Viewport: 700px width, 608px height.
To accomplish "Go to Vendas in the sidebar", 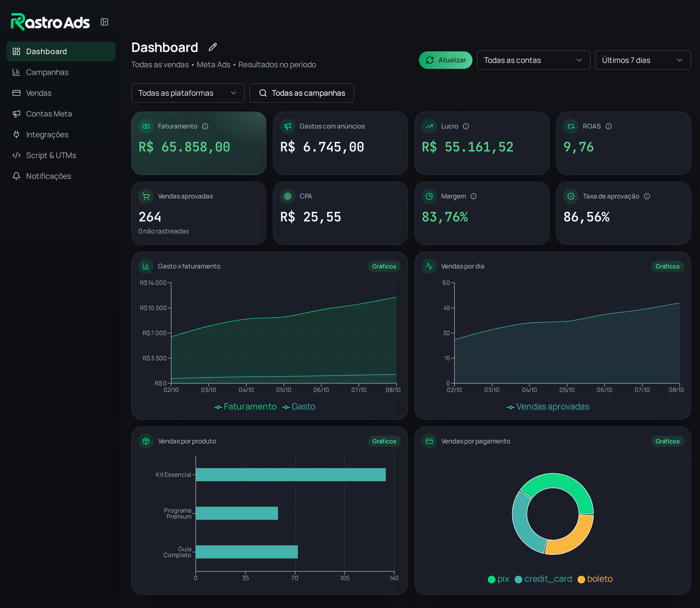I will tap(61, 93).
